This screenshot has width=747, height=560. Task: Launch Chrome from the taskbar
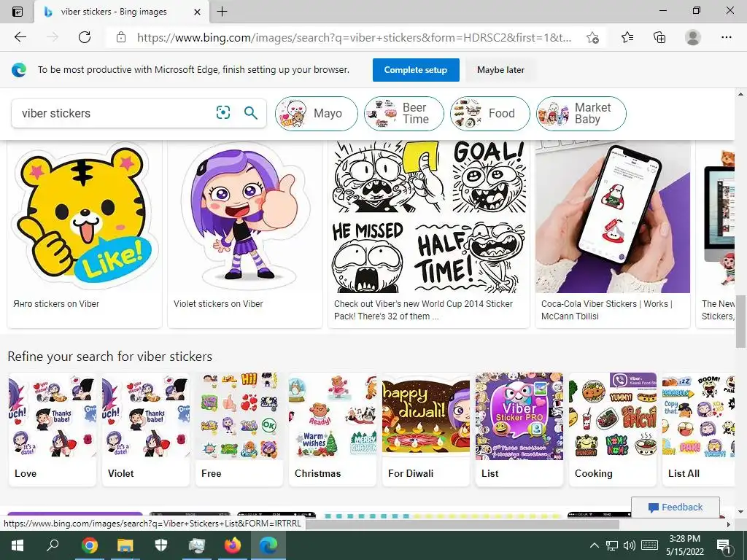(89, 545)
